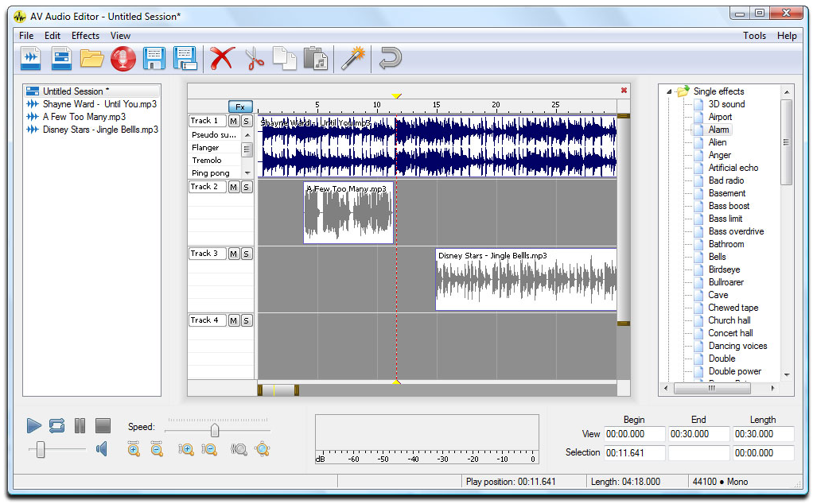813x504 pixels.
Task: Click the vertical zoom out icon
Action: (209, 449)
